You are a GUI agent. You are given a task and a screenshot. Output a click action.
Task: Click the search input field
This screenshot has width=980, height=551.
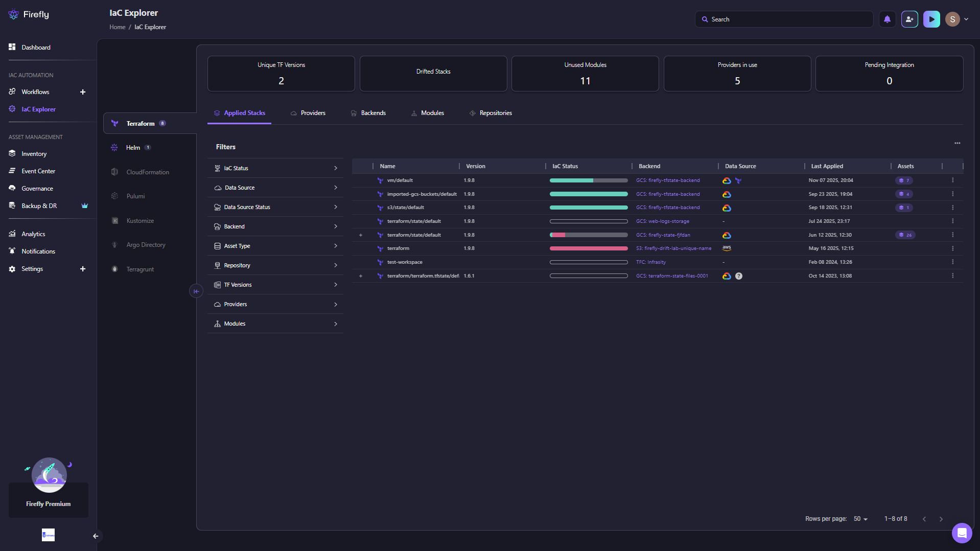[784, 19]
